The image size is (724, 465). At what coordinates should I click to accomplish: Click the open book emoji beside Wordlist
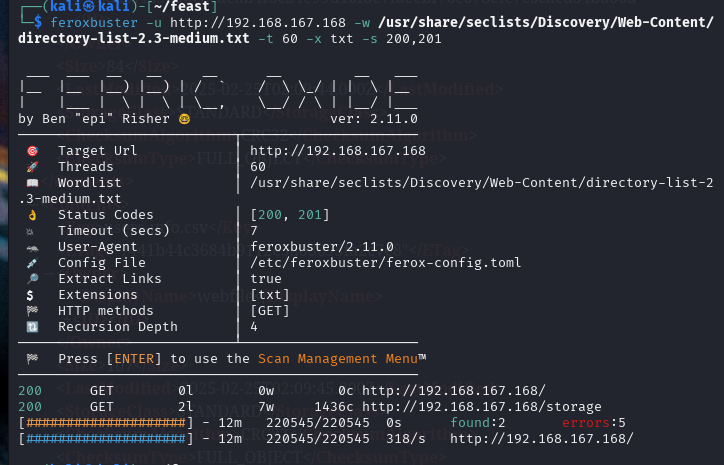32,183
